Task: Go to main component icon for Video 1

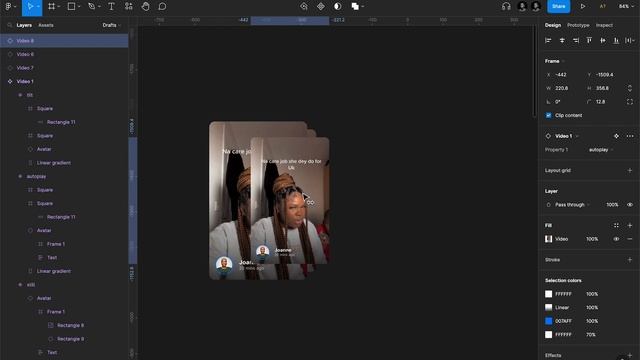Action: 616,136
